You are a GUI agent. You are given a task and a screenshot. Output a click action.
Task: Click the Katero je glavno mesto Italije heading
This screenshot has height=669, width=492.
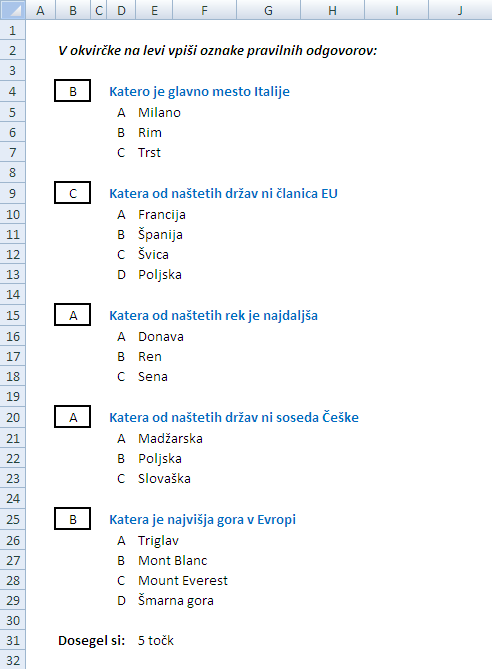pos(199,91)
